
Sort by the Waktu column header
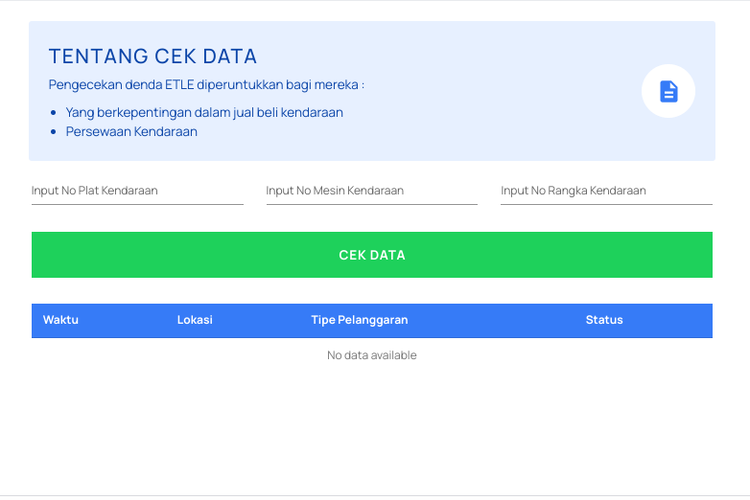pyautogui.click(x=61, y=320)
